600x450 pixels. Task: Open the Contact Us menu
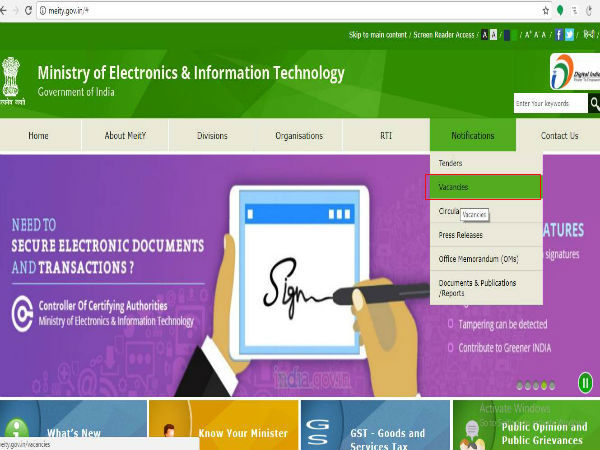coord(559,135)
